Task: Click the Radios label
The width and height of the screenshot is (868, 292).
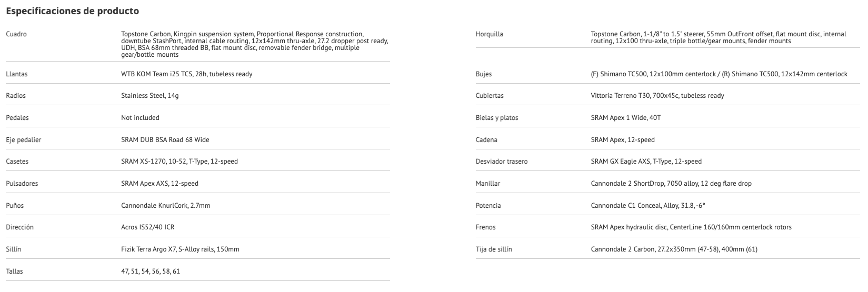Action: pos(16,96)
